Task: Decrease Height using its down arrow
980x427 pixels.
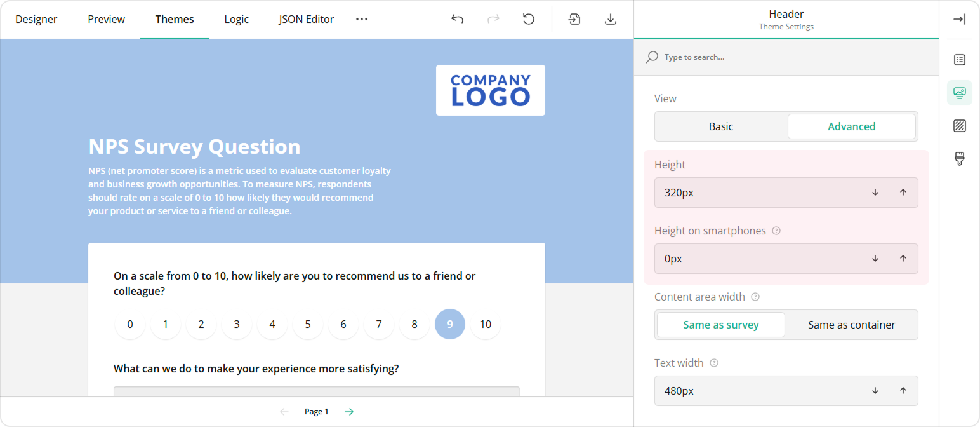Action: 875,192
